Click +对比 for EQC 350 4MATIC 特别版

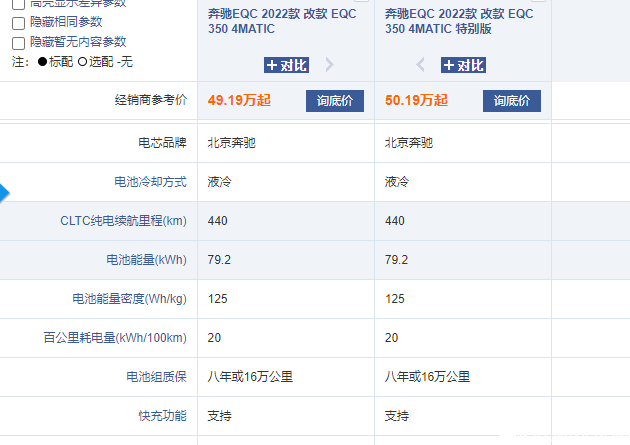[x=463, y=65]
